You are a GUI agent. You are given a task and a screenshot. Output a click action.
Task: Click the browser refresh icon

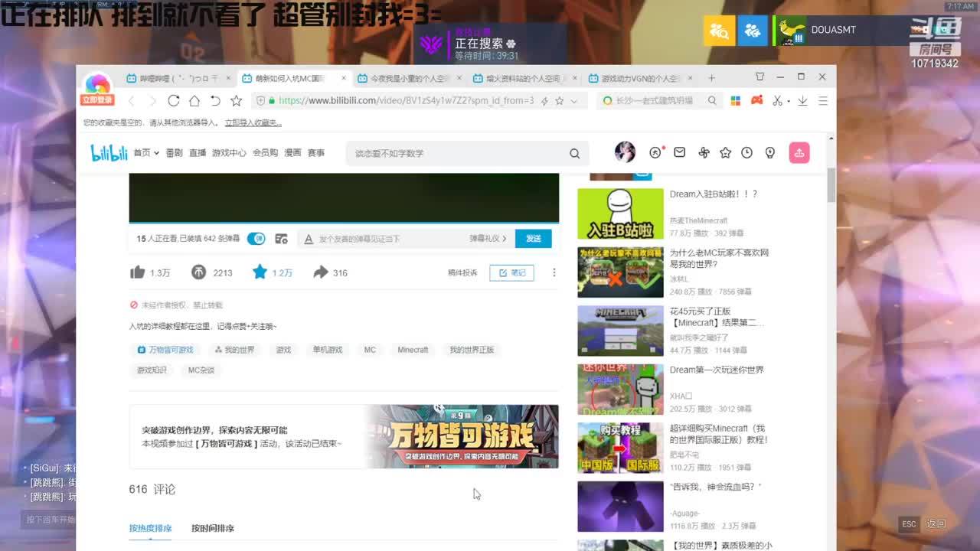[x=173, y=101]
